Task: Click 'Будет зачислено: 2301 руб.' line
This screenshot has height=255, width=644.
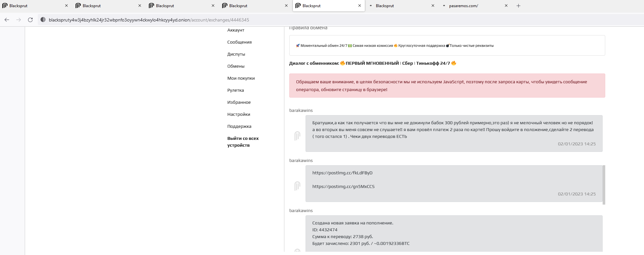Action: (361, 243)
